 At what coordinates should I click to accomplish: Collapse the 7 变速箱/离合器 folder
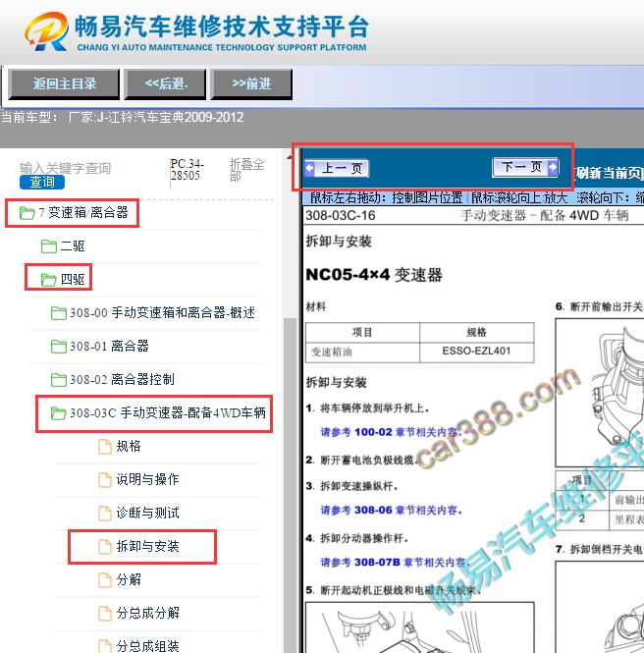point(83,213)
